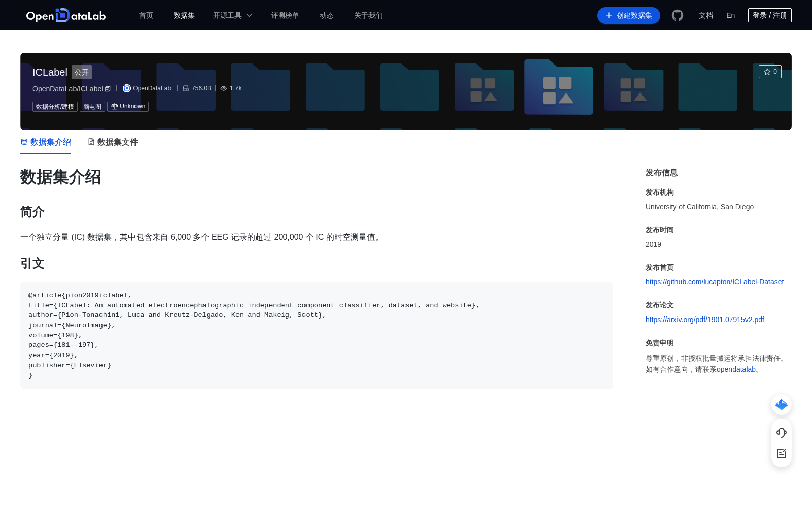
Task: Click the journal={NeuroImage} citation line
Action: [x=72, y=325]
